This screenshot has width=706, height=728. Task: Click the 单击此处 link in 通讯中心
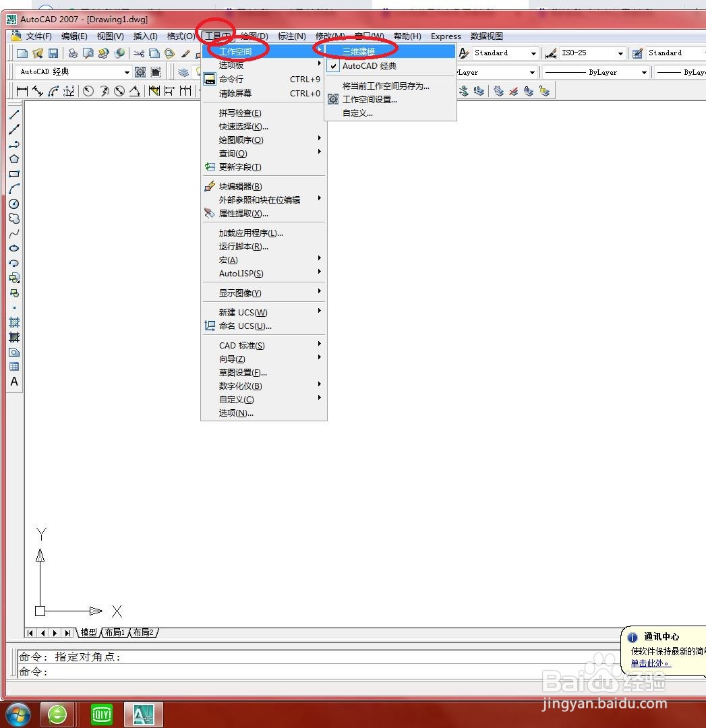(650, 663)
